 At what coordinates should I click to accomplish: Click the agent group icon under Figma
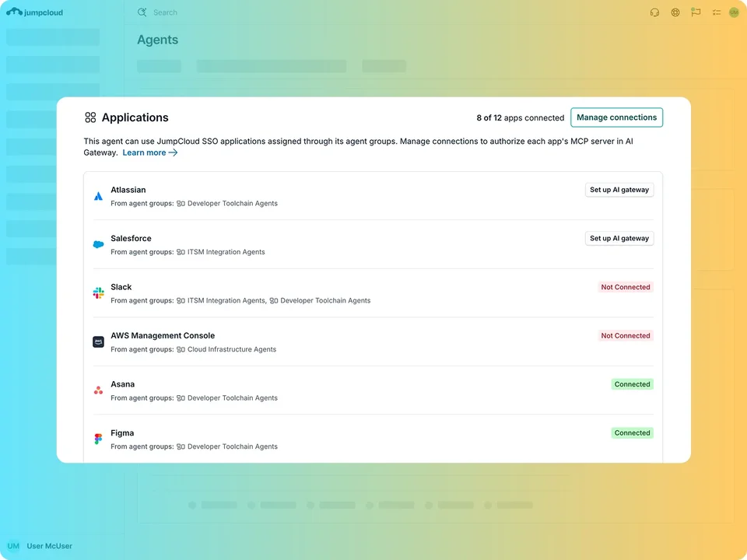(181, 446)
